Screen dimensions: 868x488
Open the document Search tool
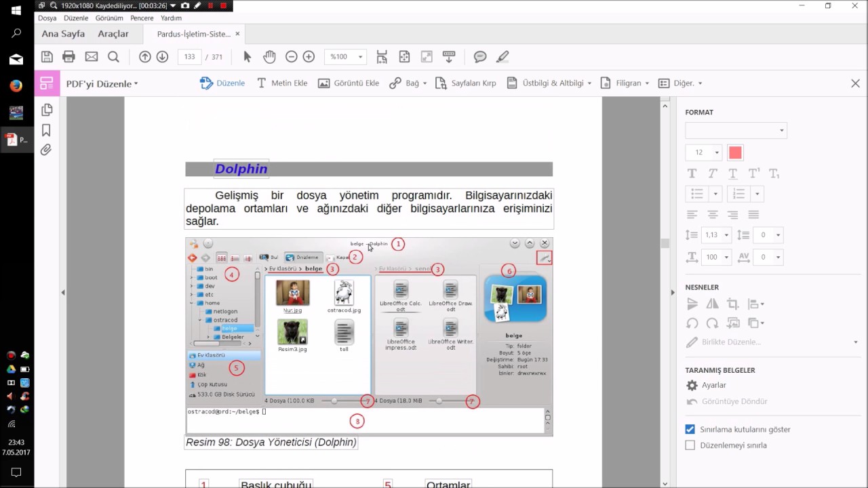113,56
